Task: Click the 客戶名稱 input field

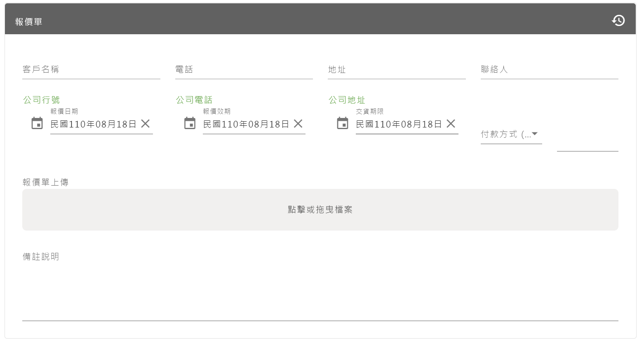Action: click(91, 70)
